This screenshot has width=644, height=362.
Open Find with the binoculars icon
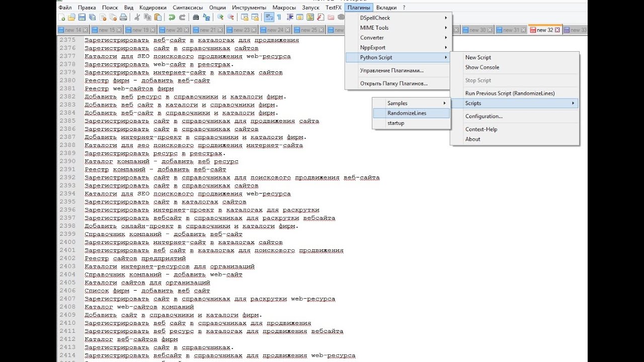tap(196, 18)
